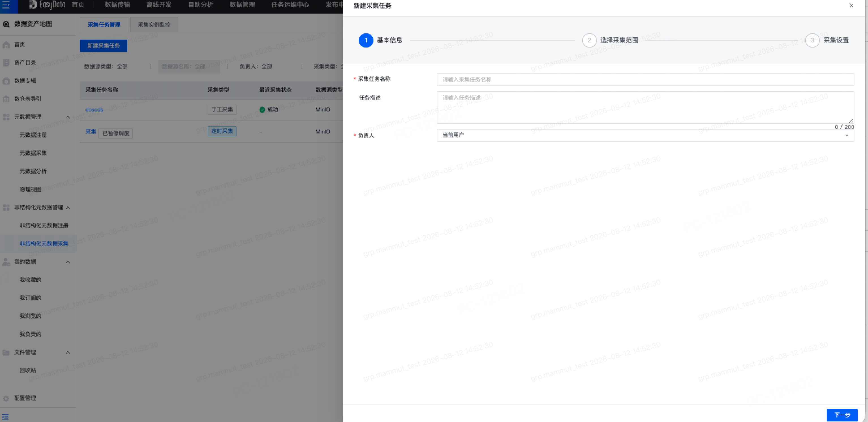Viewport: 868px width, 422px height.
Task: Close the 新建采集任务 drawer
Action: pos(851,6)
